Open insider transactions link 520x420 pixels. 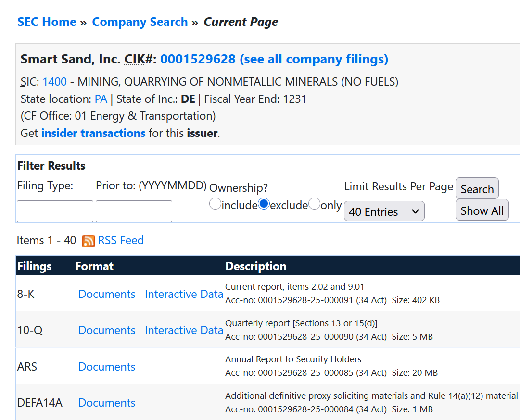coord(93,133)
